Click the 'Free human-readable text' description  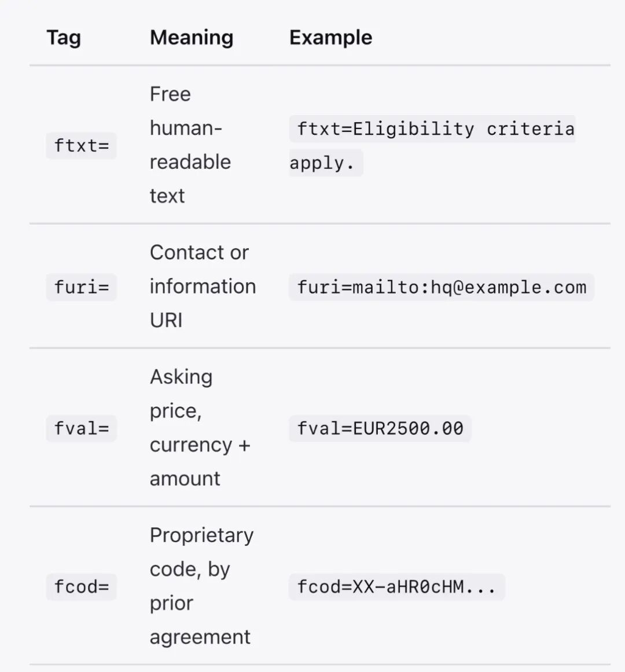pos(190,145)
